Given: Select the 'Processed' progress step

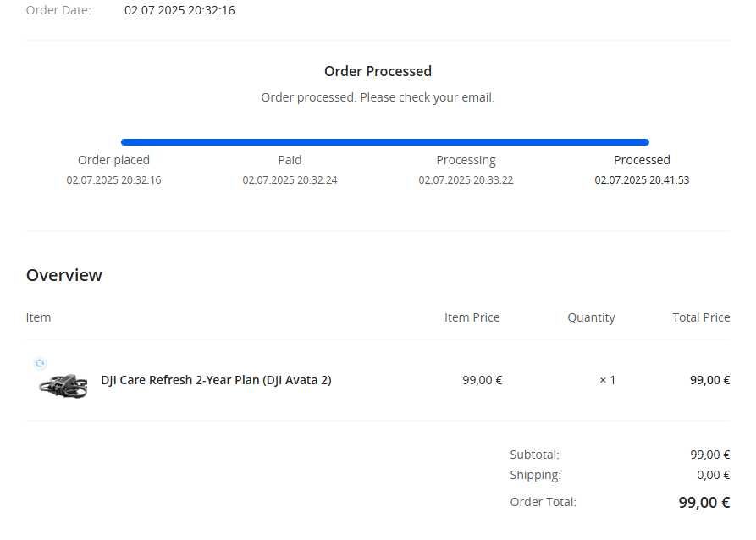Looking at the screenshot, I should coord(642,160).
